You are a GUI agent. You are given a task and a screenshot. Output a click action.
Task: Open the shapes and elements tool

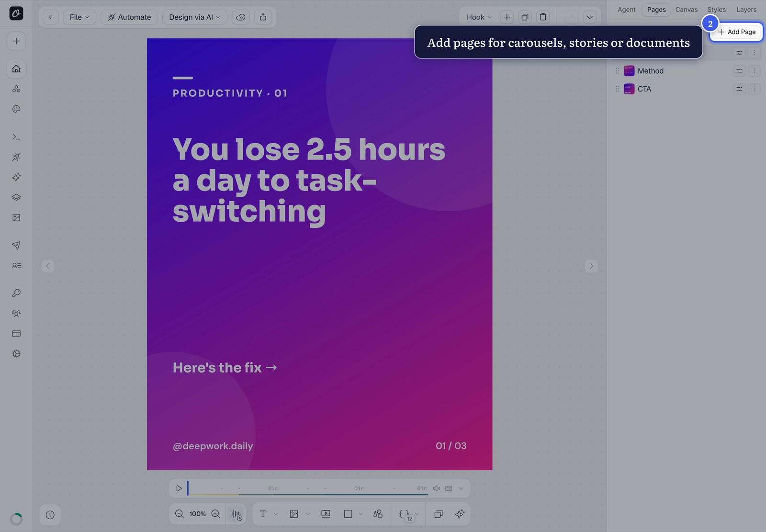(x=378, y=514)
